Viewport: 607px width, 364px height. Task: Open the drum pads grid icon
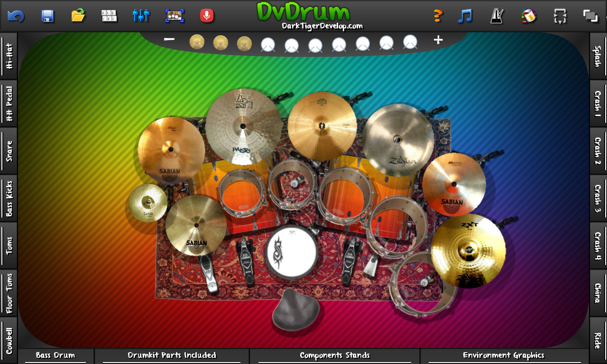(x=109, y=16)
